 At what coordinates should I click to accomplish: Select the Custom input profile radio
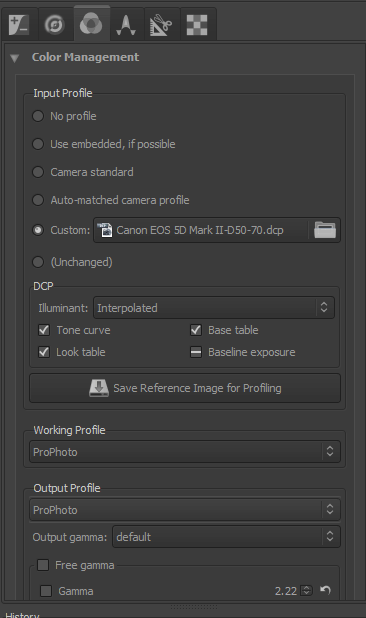pyautogui.click(x=38, y=230)
